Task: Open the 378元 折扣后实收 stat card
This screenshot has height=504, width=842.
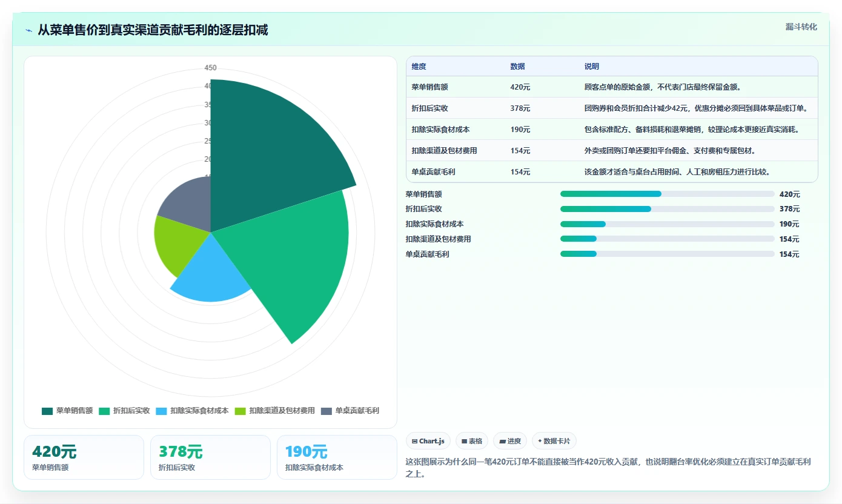Action: (x=210, y=457)
